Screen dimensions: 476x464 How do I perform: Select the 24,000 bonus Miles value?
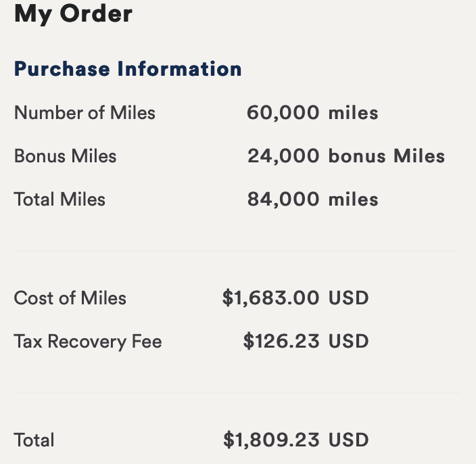346,156
